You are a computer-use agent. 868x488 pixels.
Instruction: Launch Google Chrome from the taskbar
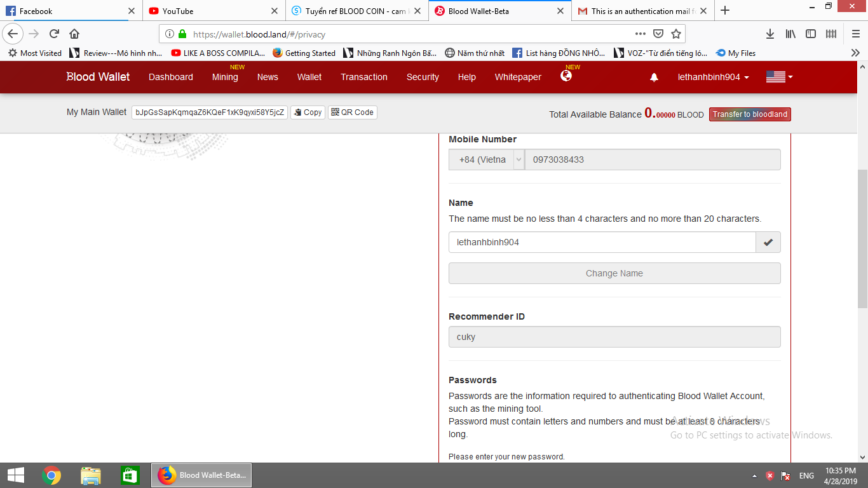pyautogui.click(x=51, y=475)
